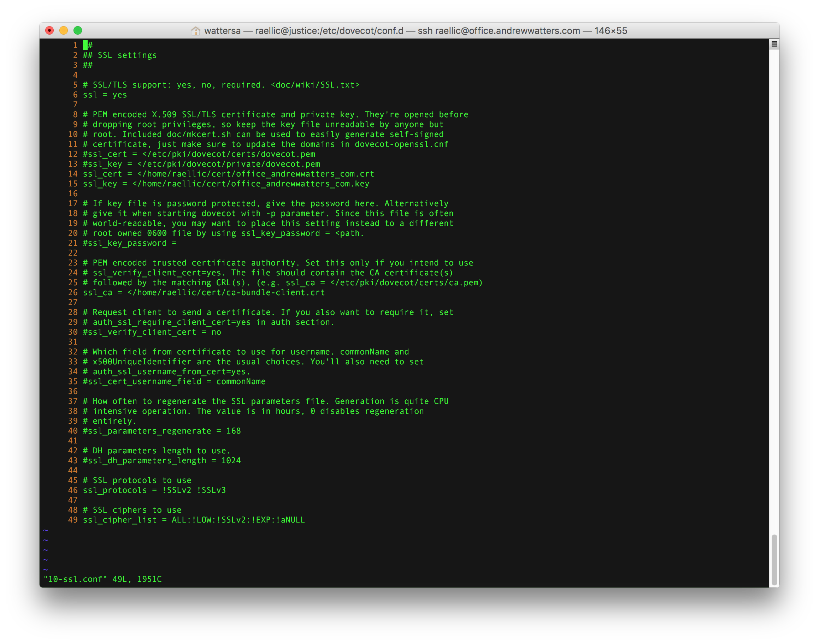Image resolution: width=819 pixels, height=644 pixels.
Task: Click the '#ssl_verify_client_cert = no' line
Action: coord(152,332)
